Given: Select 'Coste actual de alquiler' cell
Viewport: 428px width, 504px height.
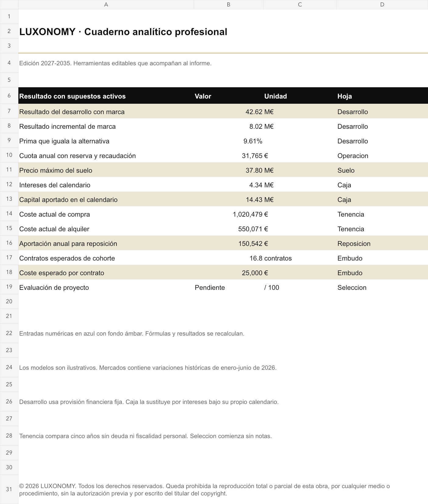Looking at the screenshot, I should (106, 229).
